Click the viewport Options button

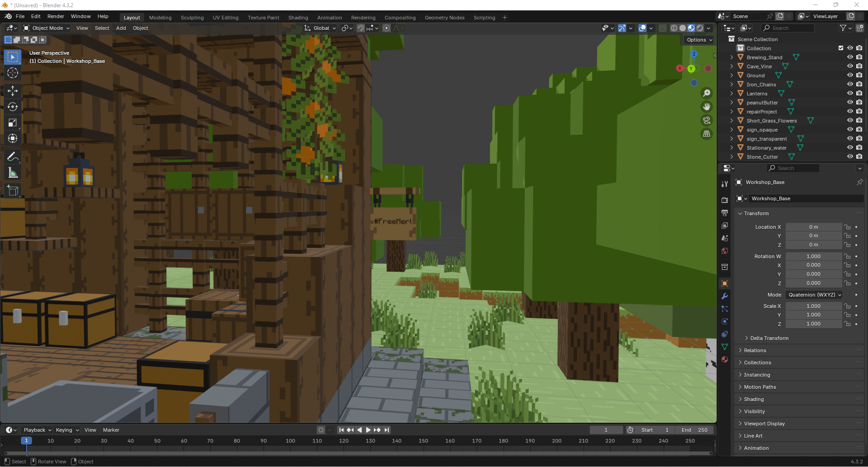[699, 40]
